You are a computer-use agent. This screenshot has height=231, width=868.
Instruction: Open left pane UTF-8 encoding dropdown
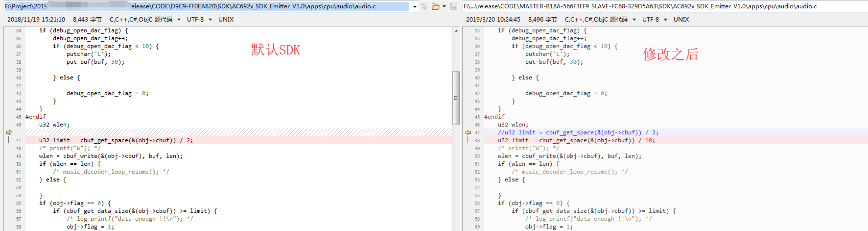pos(210,20)
